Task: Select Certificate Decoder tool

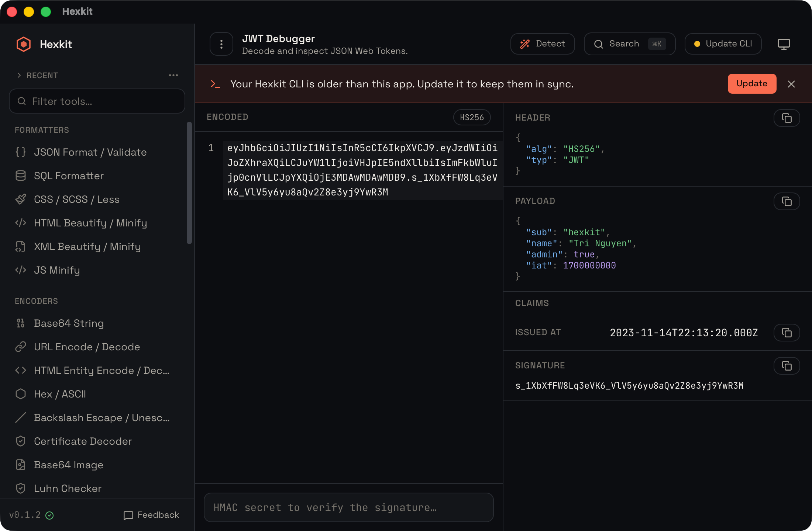Action: tap(97, 441)
